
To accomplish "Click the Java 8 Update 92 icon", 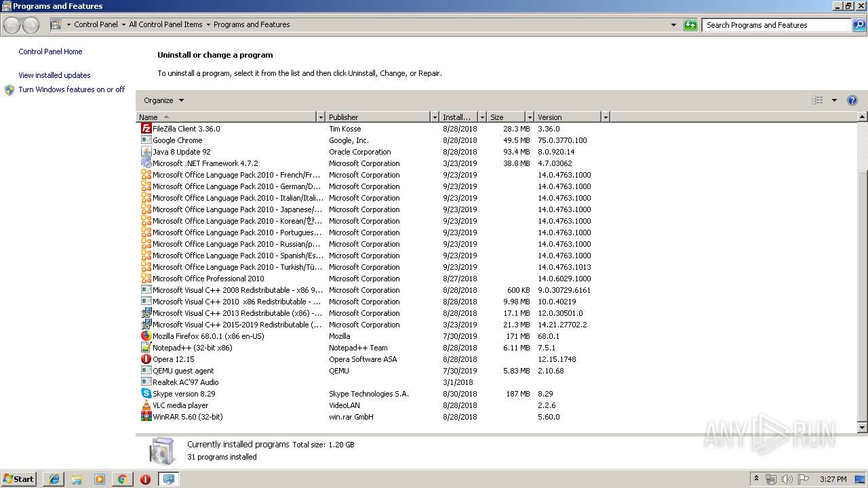I will tap(146, 151).
